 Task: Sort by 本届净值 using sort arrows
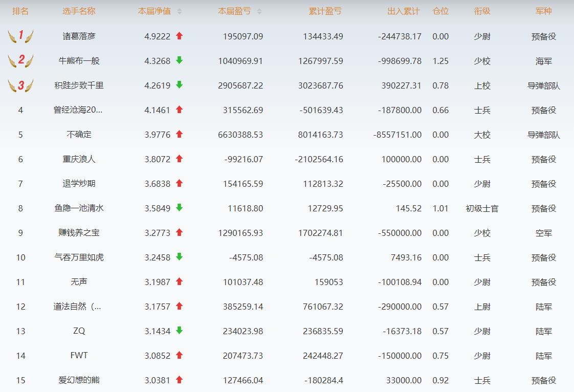click(179, 11)
